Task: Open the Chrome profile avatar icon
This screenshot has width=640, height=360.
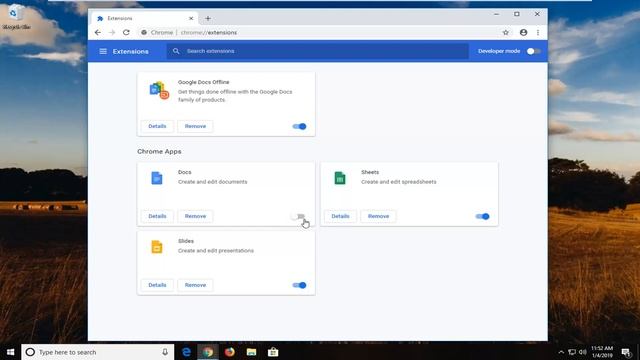Action: pos(523,32)
